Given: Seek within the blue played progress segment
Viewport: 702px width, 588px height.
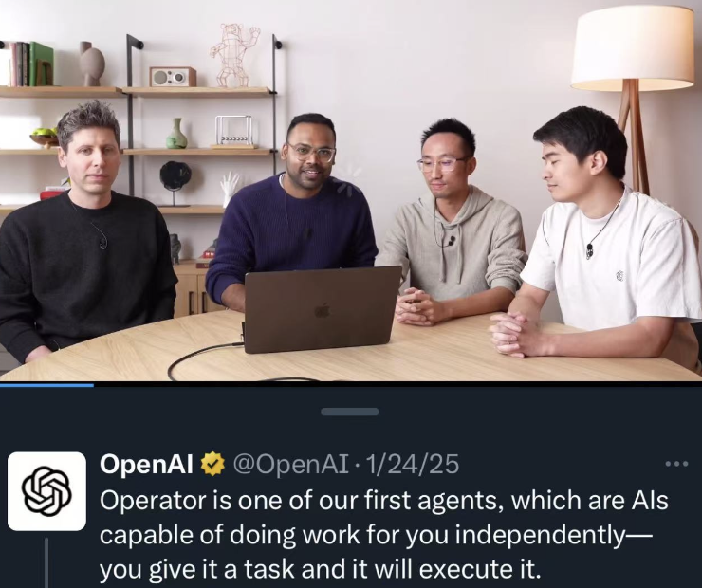Looking at the screenshot, I should pyautogui.click(x=47, y=384).
